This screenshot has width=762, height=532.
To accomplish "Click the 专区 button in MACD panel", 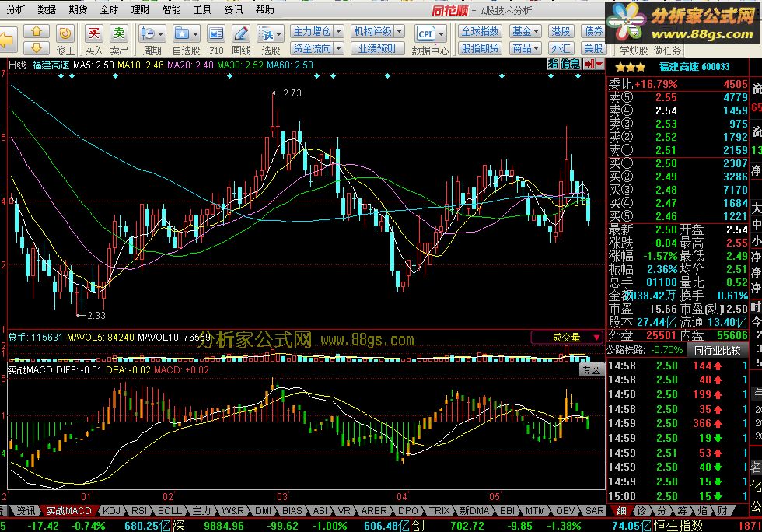I will [592, 370].
